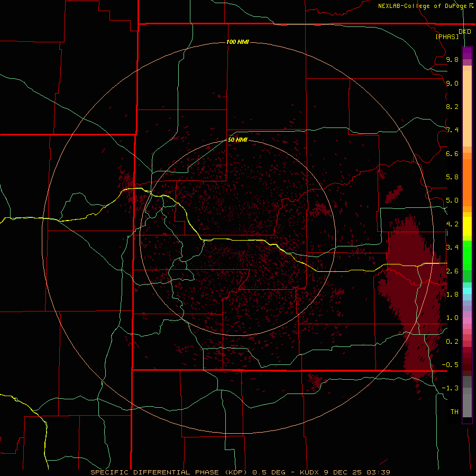476x476 pixels.
Task: Select the 4.2 value on the scale
Action: click(x=452, y=224)
